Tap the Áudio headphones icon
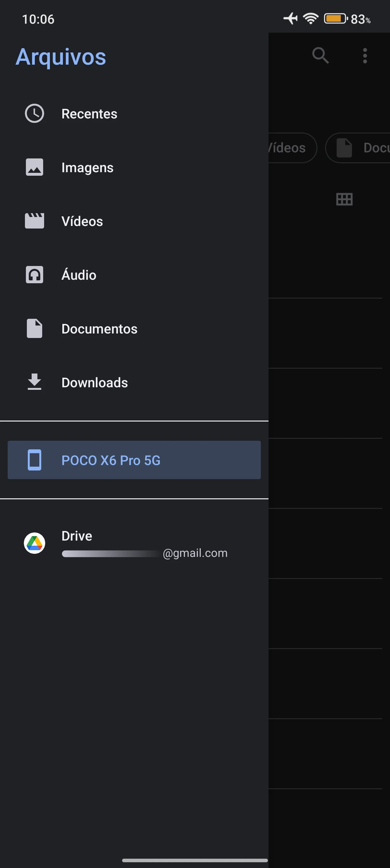 34,275
